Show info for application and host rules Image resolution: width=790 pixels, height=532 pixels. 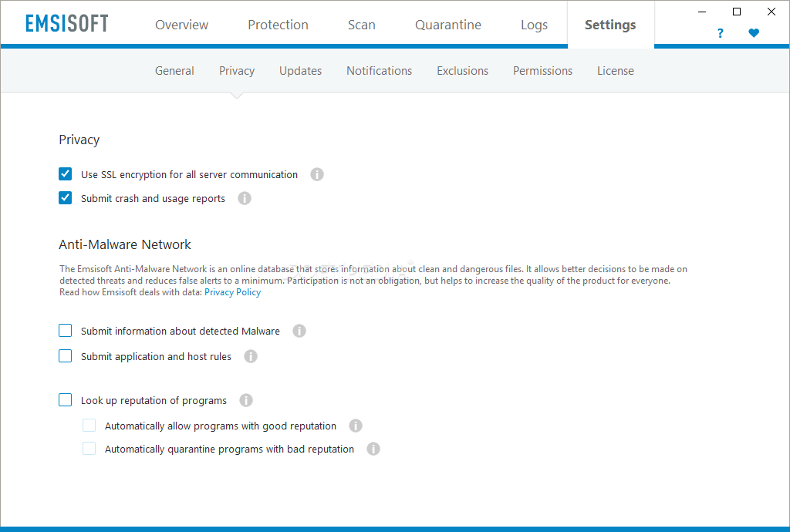pyautogui.click(x=251, y=356)
